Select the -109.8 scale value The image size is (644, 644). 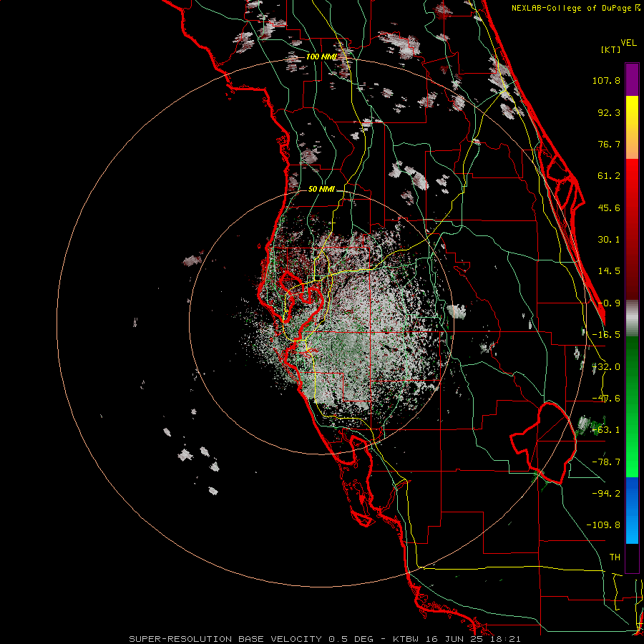tap(603, 525)
